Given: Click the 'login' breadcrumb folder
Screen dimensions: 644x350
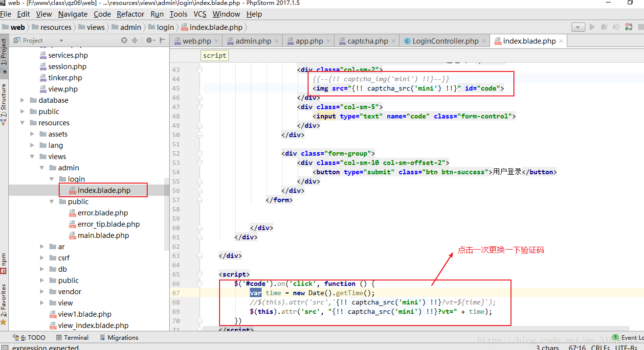Looking at the screenshot, I should pyautogui.click(x=161, y=27).
